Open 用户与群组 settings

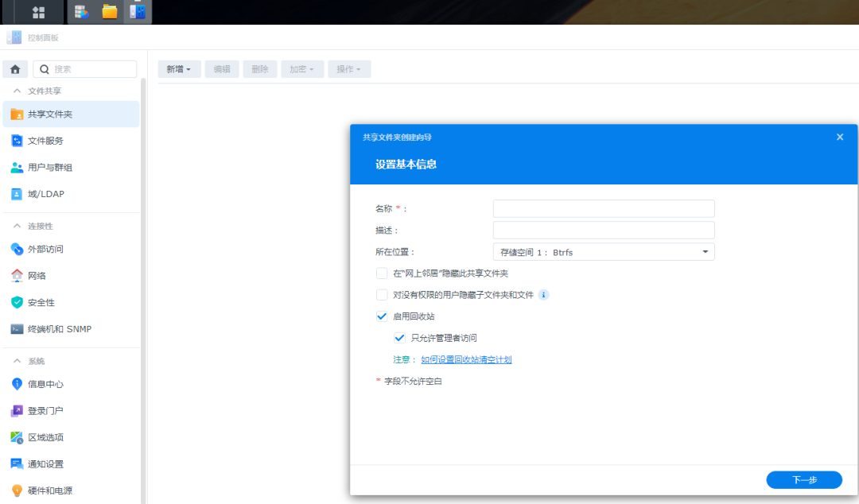pyautogui.click(x=49, y=168)
